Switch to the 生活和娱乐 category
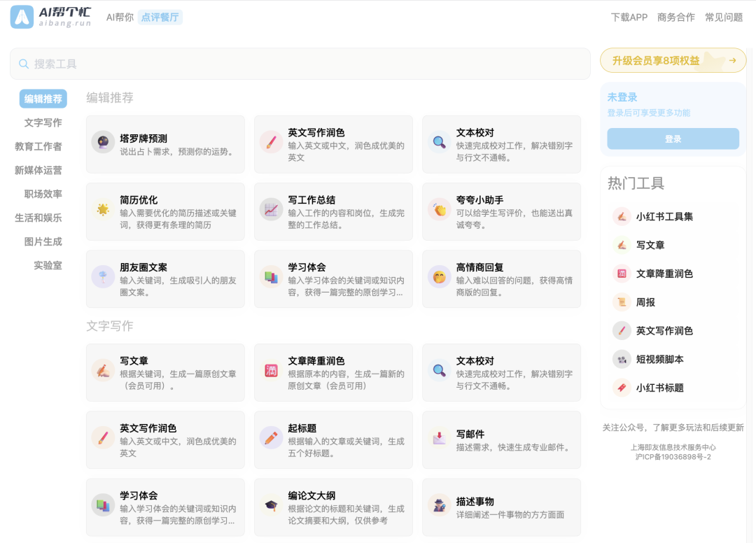756x543 pixels. tap(38, 218)
